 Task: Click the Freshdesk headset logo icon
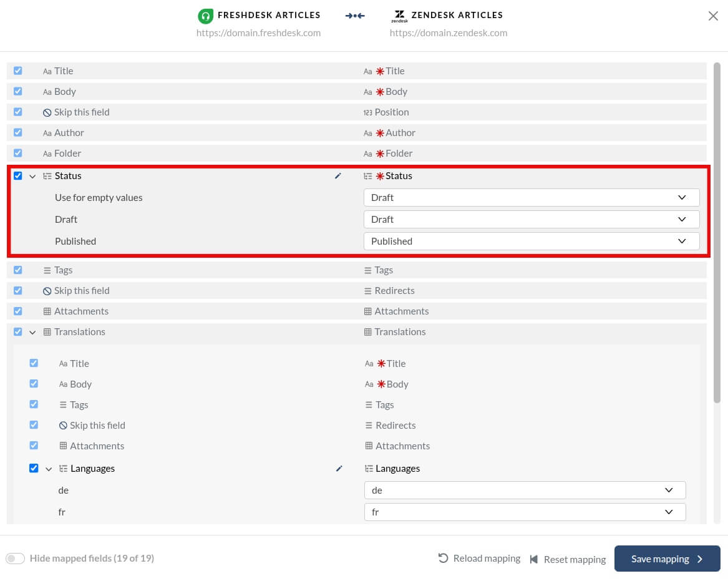(x=205, y=16)
